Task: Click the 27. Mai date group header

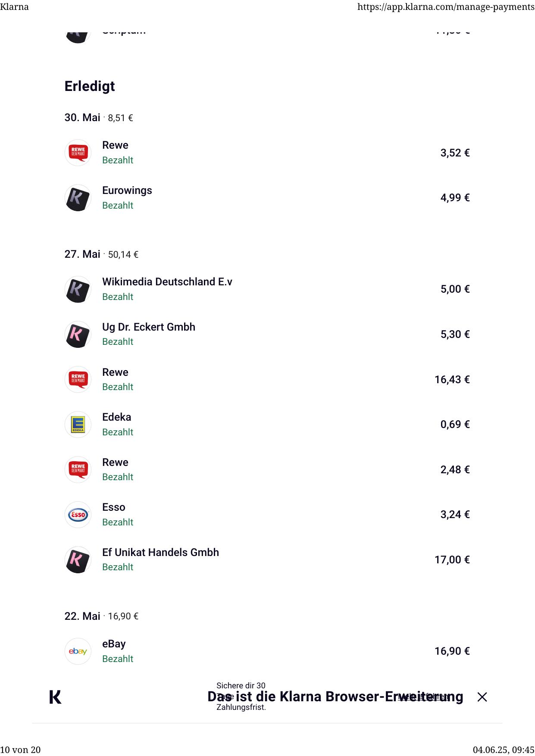Action: [82, 254]
